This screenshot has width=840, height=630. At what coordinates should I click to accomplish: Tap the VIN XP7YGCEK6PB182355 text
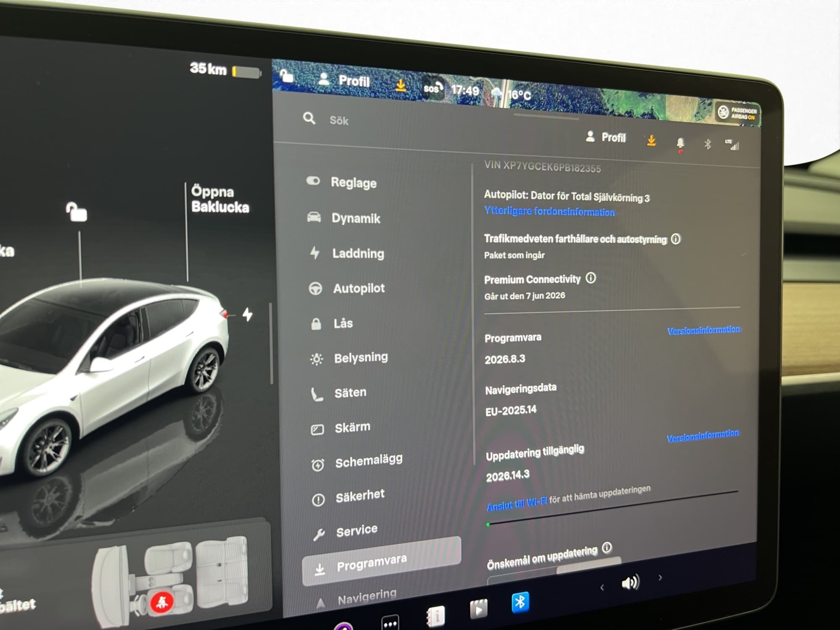(x=542, y=167)
